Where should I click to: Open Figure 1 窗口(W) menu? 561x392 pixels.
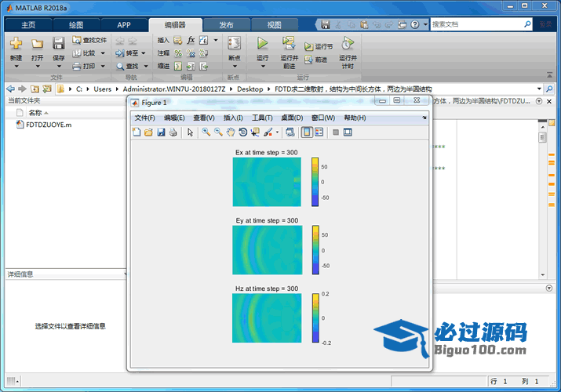pos(323,118)
